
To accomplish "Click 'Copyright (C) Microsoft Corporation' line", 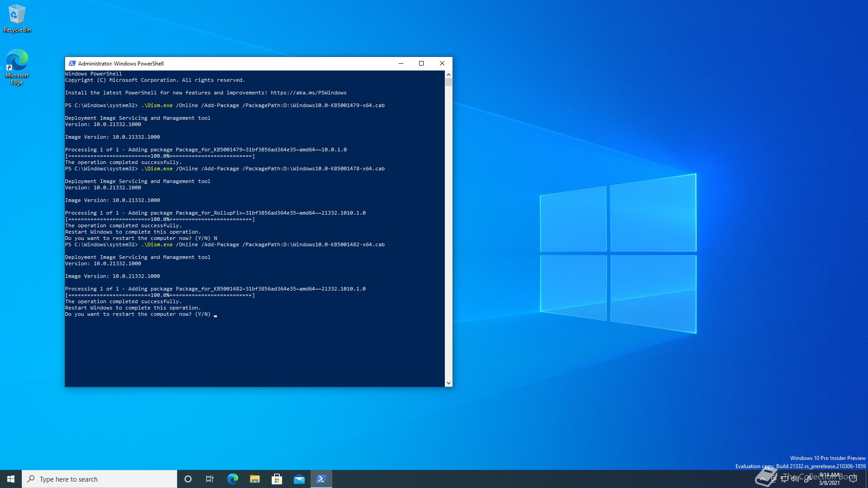I will click(x=155, y=80).
